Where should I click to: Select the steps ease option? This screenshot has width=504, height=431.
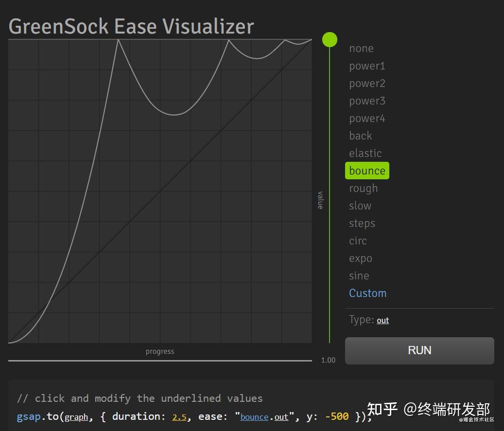[x=362, y=223]
